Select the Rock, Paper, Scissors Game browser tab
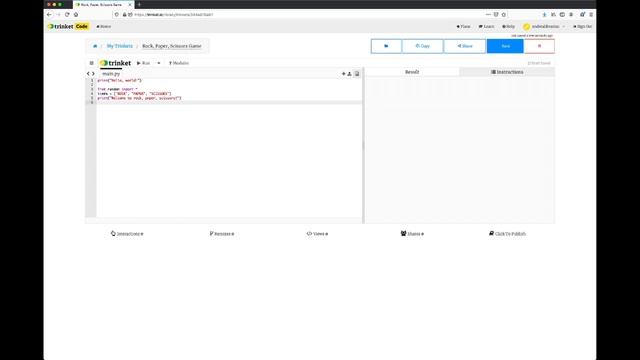This screenshot has width=640, height=360. (x=102, y=4)
